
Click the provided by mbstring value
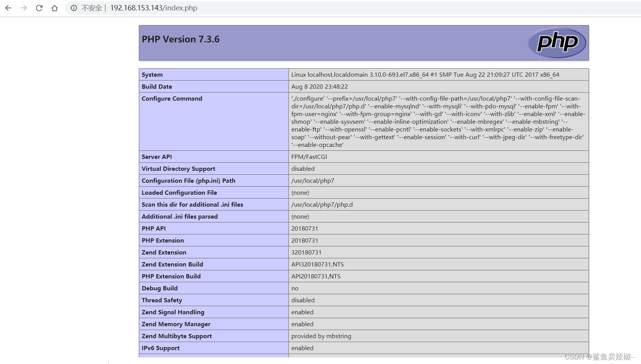321,336
